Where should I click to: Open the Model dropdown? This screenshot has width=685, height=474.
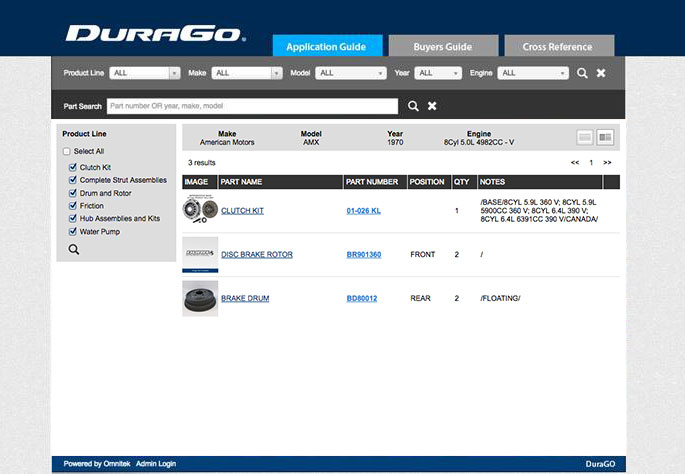pyautogui.click(x=351, y=73)
